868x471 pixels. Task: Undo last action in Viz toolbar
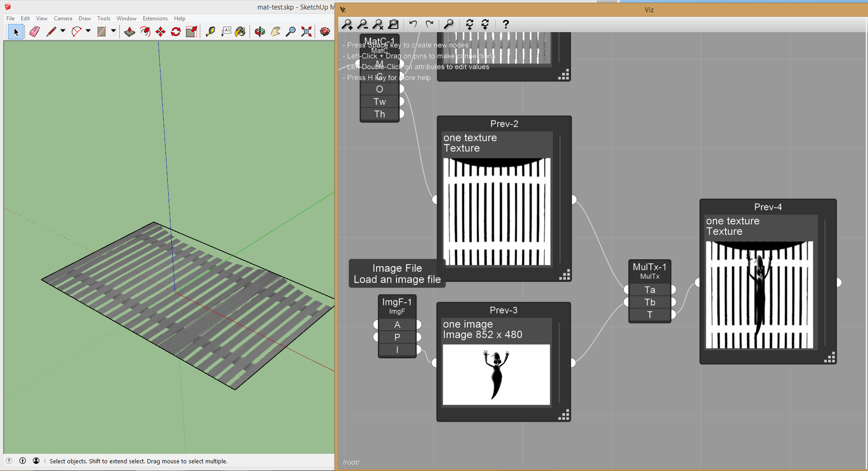(x=413, y=24)
